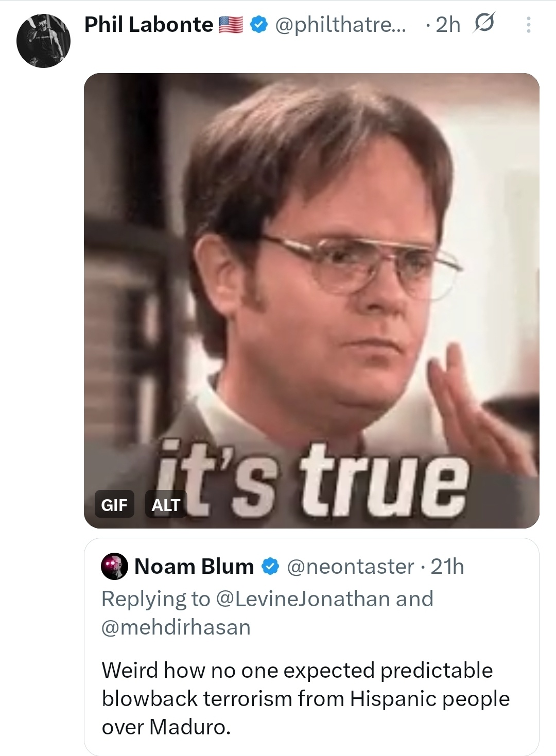Click the Grok slashed-circle icon

click(483, 24)
